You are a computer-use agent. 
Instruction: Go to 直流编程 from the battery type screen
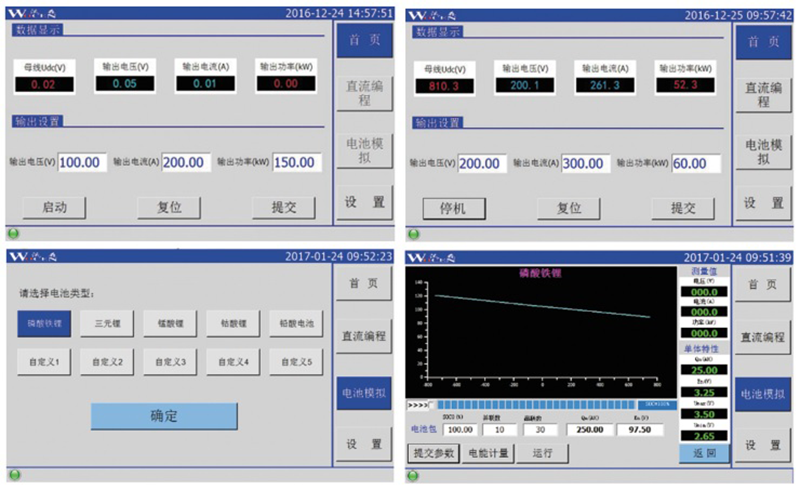[x=363, y=336]
